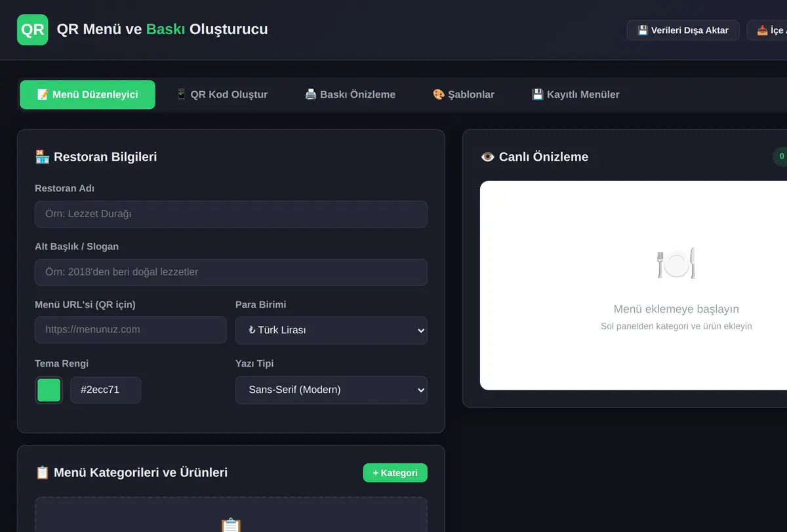This screenshot has width=787, height=532.
Task: Open the Kayıtlı Menüler tab
Action: 575,94
